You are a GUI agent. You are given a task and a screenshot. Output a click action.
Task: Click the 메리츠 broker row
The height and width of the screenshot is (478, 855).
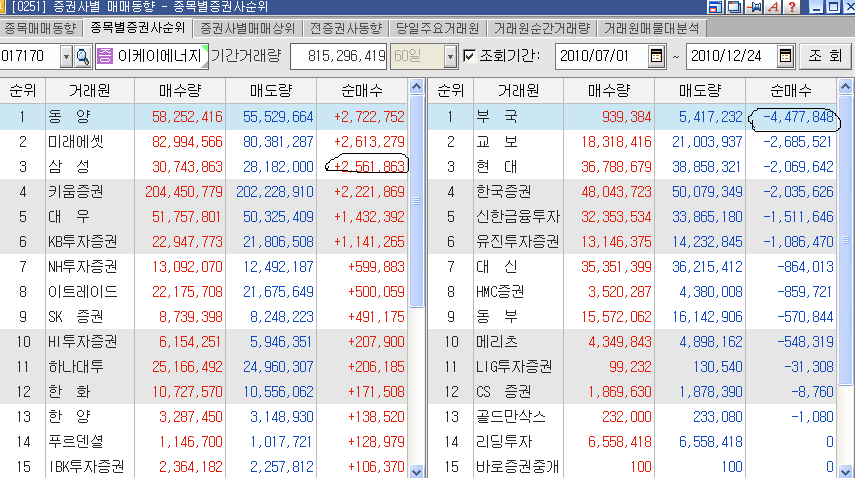[632, 342]
